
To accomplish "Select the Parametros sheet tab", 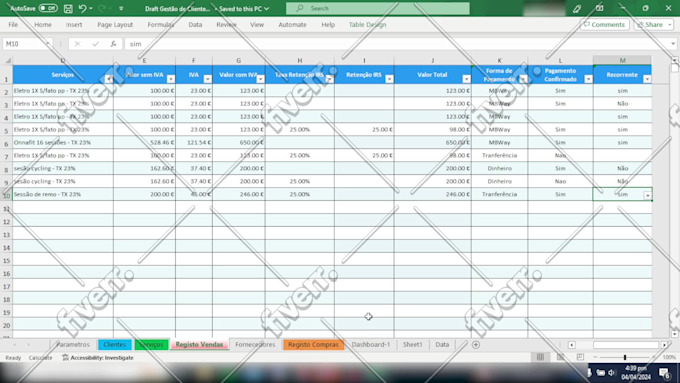I will tap(73, 344).
